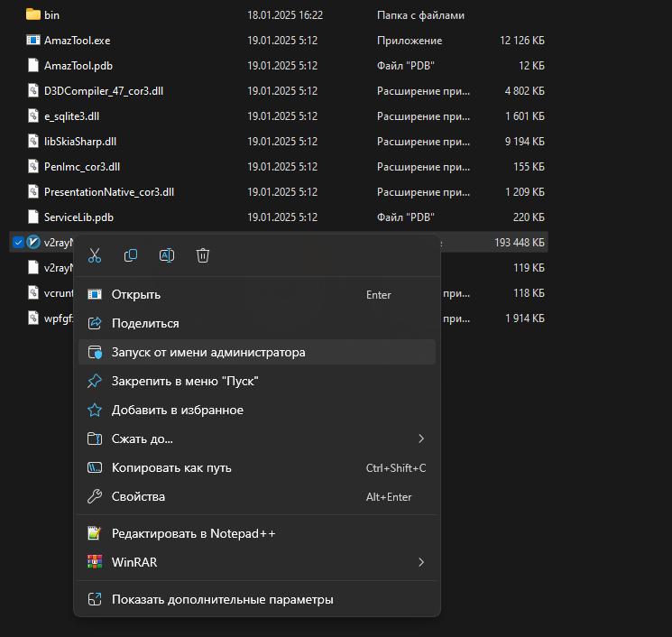The image size is (672, 637).
Task: Click the v2rayN application icon
Action: tap(33, 242)
